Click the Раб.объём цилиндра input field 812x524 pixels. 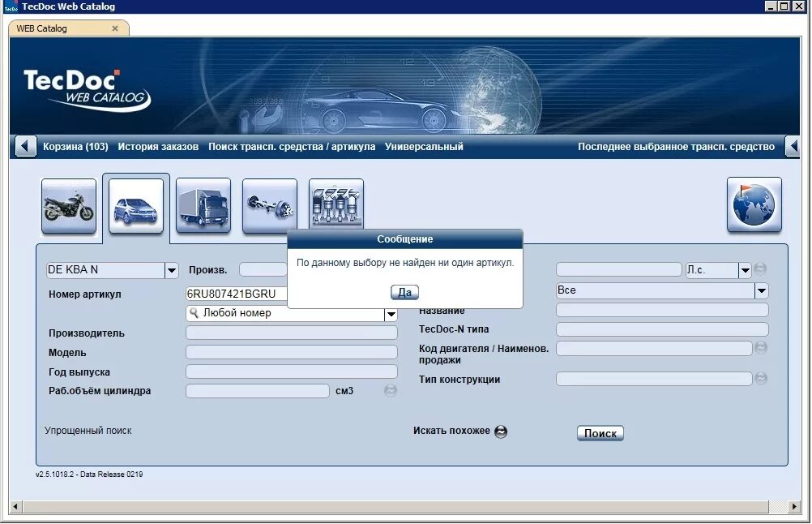(258, 391)
